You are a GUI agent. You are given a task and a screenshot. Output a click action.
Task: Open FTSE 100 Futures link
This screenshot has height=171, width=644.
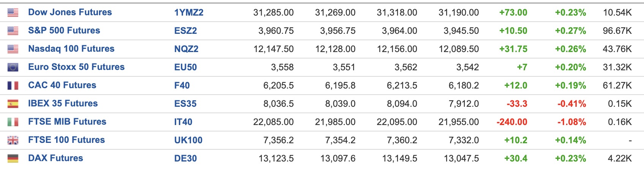(66, 140)
